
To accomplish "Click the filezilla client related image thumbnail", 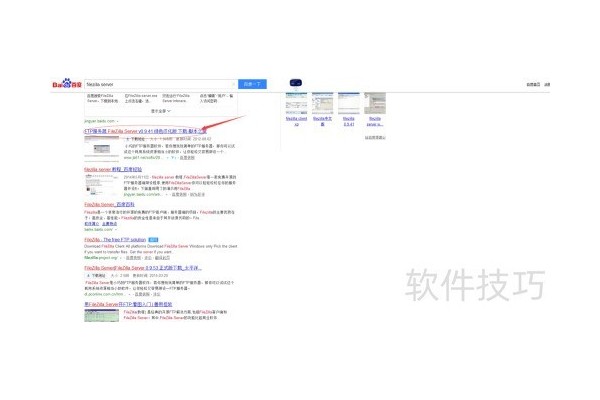I will [297, 103].
